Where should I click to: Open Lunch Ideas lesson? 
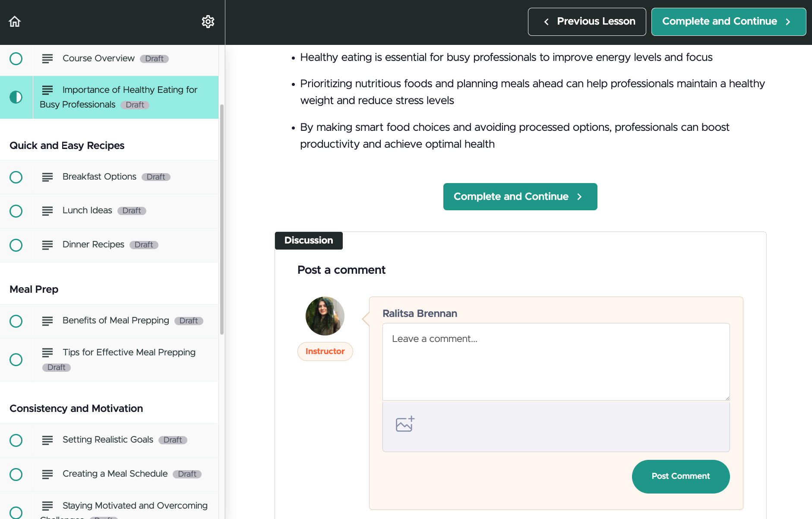pyautogui.click(x=87, y=210)
